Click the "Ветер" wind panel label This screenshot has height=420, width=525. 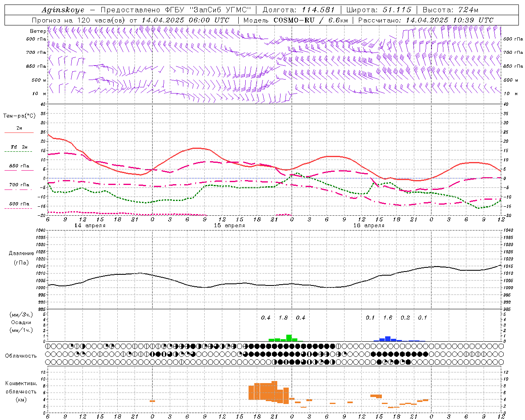(38, 31)
